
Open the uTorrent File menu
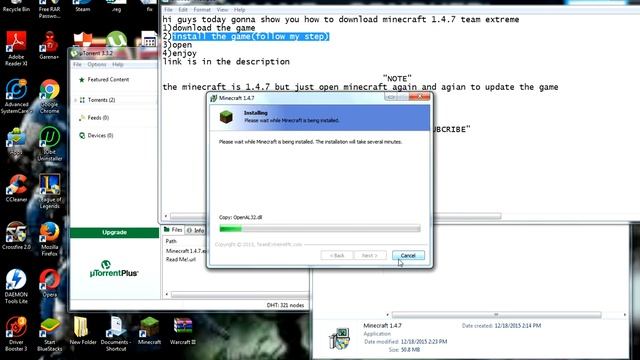click(77, 64)
